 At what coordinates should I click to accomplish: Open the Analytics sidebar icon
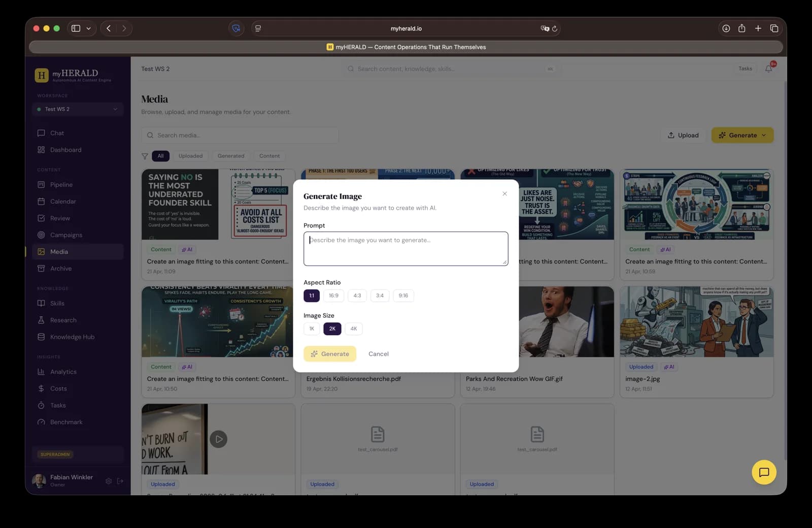[x=41, y=372]
